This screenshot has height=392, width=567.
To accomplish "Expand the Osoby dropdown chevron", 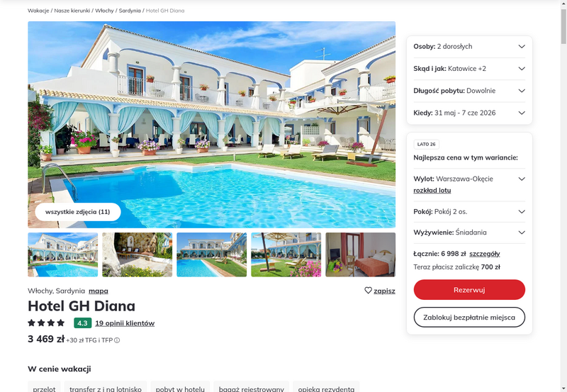I will click(522, 47).
